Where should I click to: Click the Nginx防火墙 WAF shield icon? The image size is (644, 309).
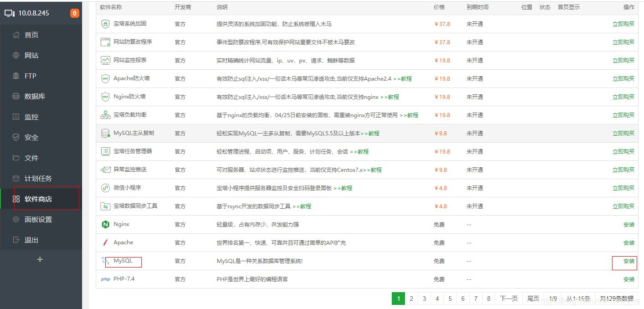pyautogui.click(x=105, y=97)
